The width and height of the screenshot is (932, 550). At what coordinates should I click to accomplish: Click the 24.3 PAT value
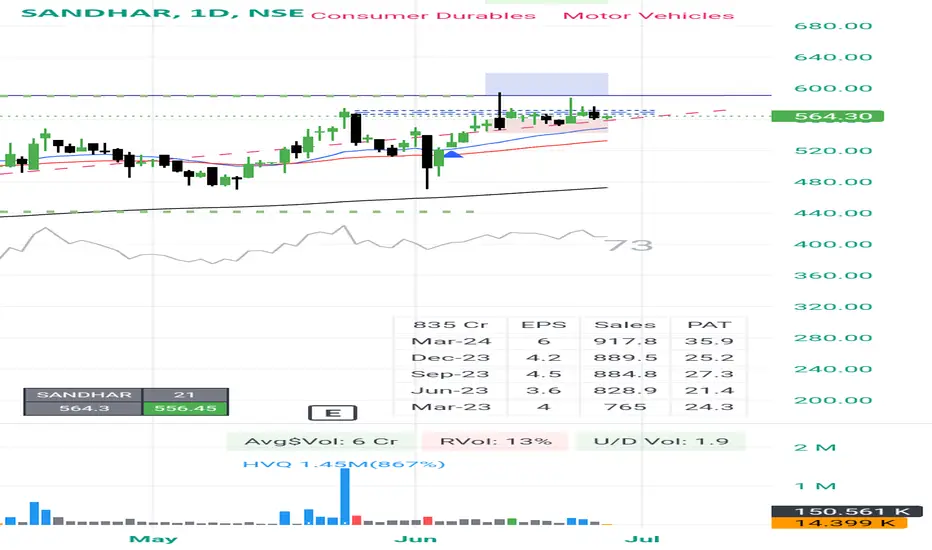709,407
